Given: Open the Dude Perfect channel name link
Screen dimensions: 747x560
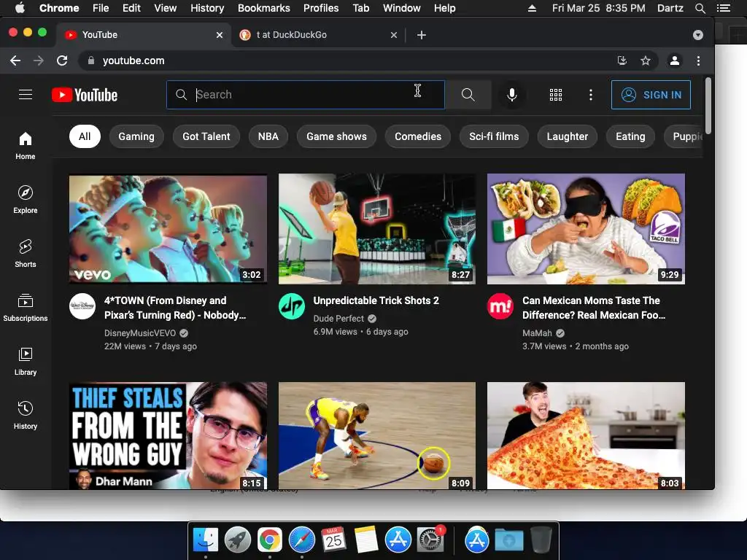Looking at the screenshot, I should click(x=338, y=319).
